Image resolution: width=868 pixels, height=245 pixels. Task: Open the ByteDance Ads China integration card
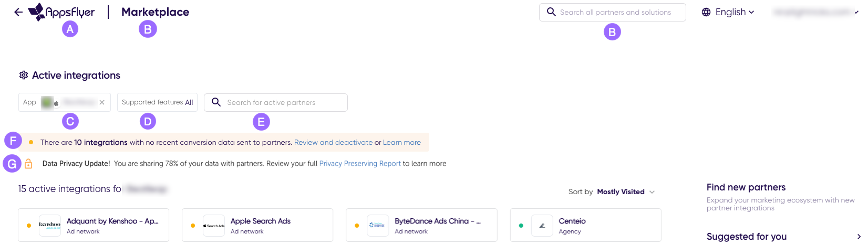[421, 226]
